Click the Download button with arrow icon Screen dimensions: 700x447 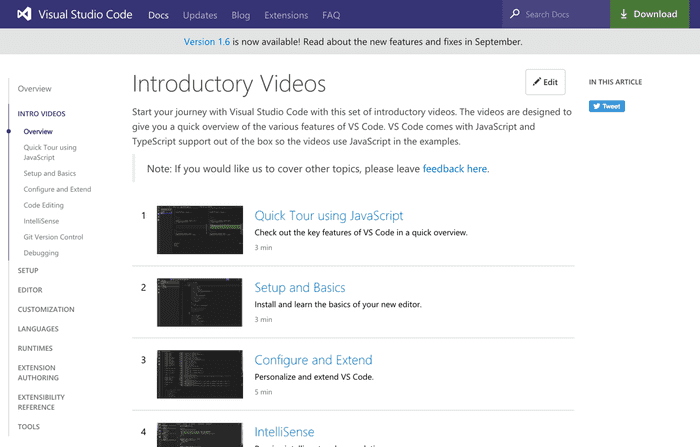(655, 15)
